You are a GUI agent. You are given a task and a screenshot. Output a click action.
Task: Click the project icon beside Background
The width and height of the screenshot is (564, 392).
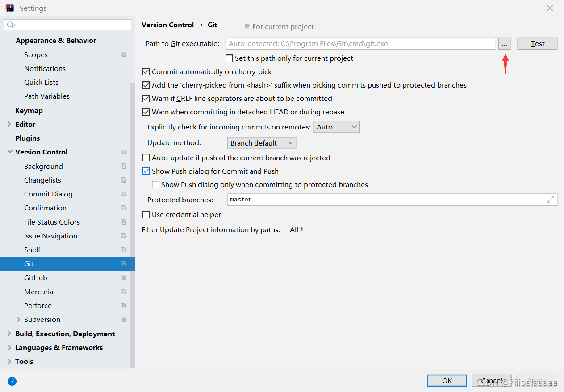(124, 166)
